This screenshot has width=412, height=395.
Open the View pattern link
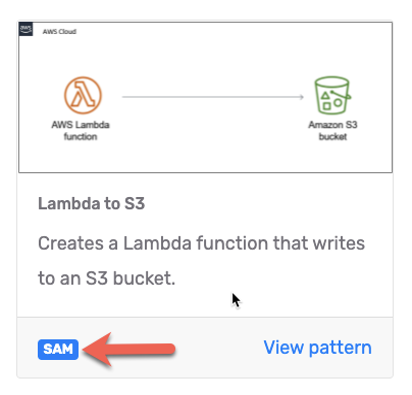pyautogui.click(x=317, y=348)
